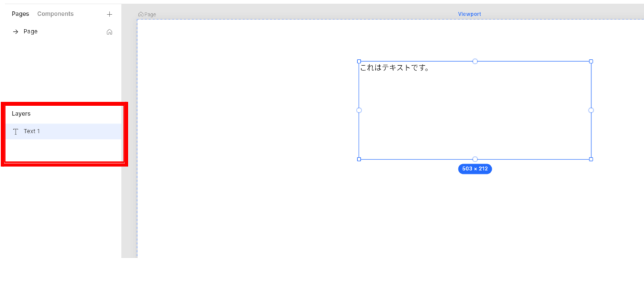The width and height of the screenshot is (644, 284).
Task: Click the small home icon above the canvas
Action: [x=141, y=14]
